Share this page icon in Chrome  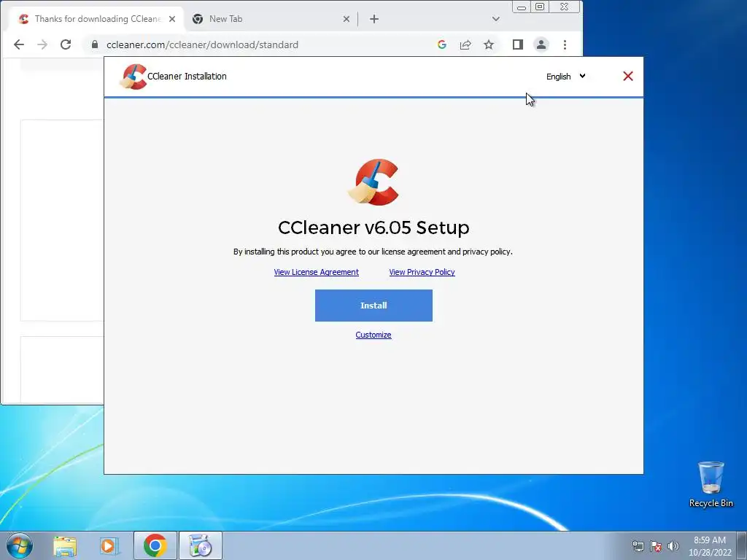pos(465,44)
